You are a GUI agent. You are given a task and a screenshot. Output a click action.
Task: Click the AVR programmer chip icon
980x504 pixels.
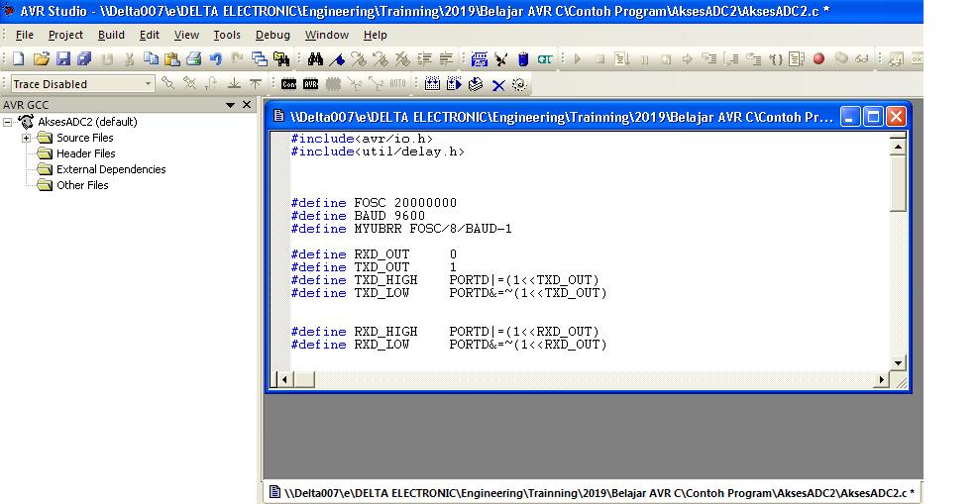pyautogui.click(x=310, y=84)
